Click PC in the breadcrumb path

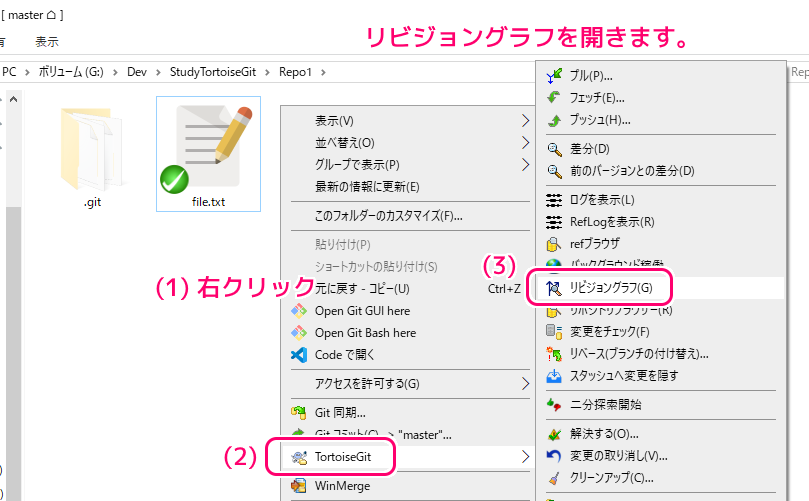point(9,72)
